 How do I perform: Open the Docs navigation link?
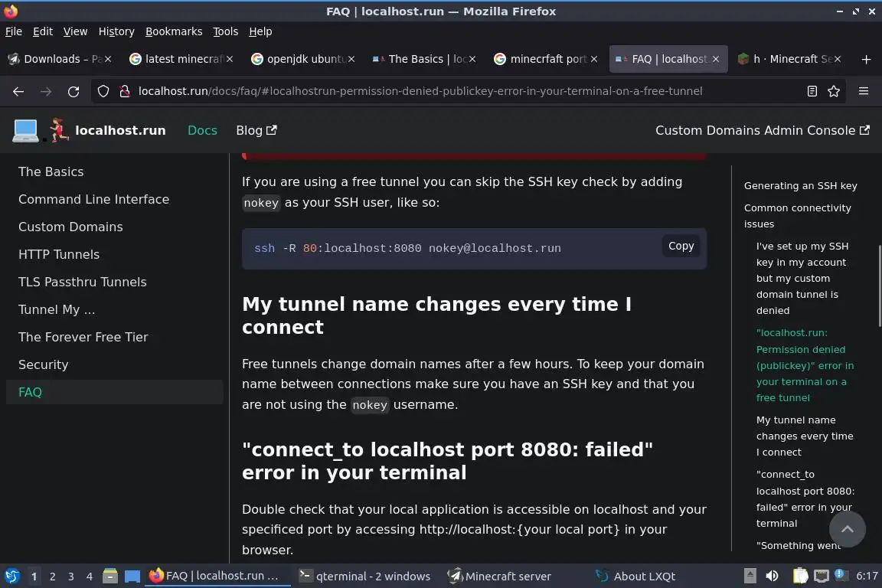point(202,131)
